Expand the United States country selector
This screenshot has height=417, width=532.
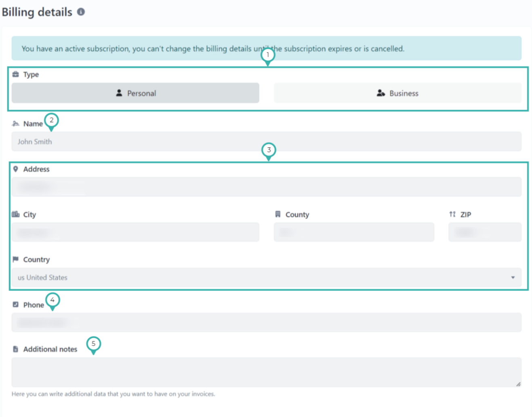click(x=267, y=278)
